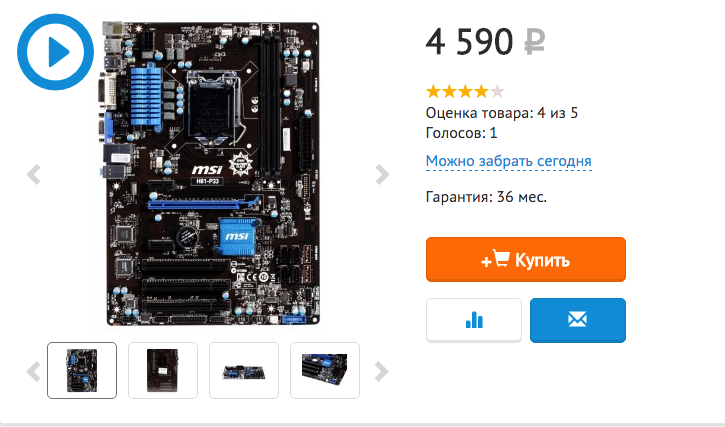Click the first gold rating star
The width and height of the screenshot is (725, 427).
tap(434, 91)
